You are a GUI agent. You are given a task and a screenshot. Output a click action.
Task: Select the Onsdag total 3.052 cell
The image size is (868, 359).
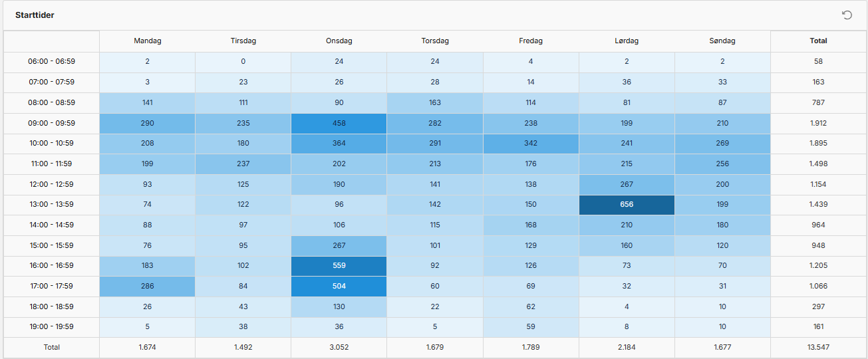click(339, 348)
